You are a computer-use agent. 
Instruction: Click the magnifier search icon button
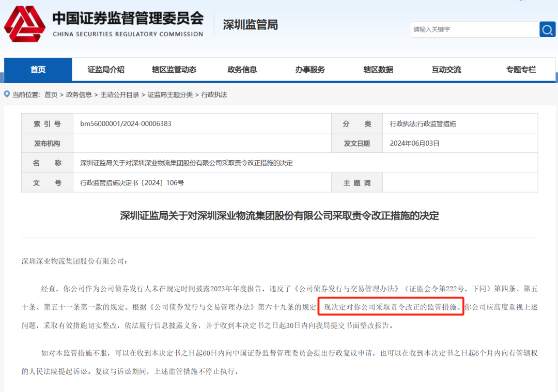[x=547, y=29]
